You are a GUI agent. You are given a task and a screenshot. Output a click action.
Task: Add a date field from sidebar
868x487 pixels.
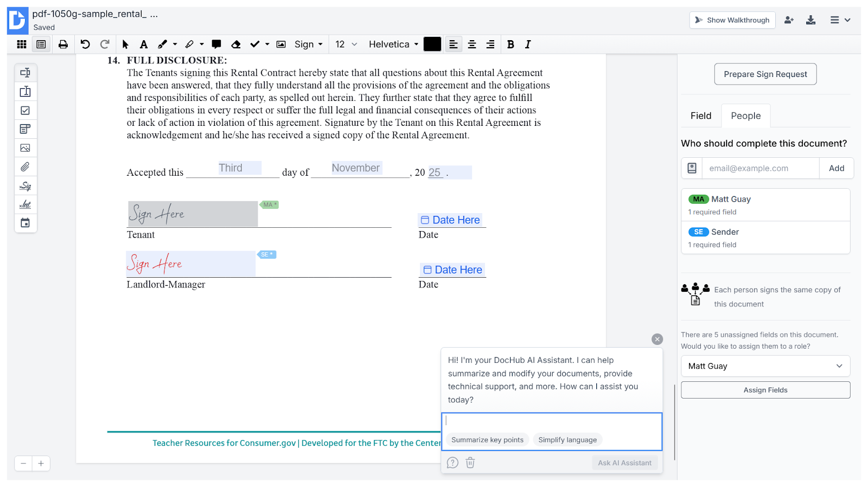25,223
